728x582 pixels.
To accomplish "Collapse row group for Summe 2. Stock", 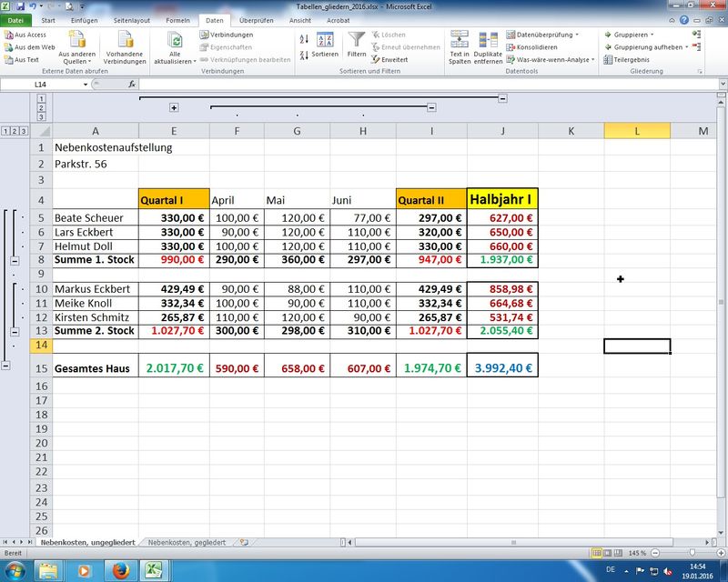I will [x=14, y=332].
